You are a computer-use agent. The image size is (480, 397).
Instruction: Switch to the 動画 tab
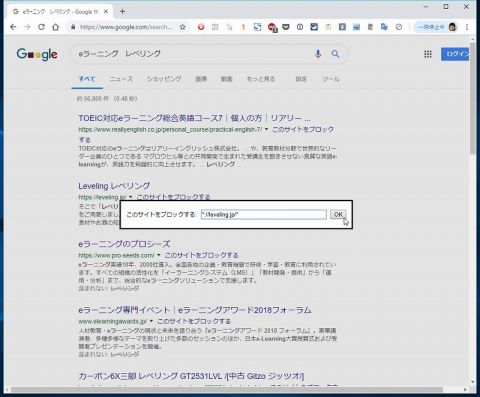[x=226, y=79]
